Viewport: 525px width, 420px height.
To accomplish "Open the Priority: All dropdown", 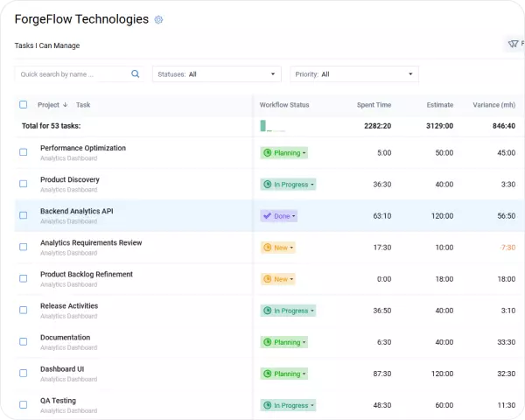I will pos(354,74).
